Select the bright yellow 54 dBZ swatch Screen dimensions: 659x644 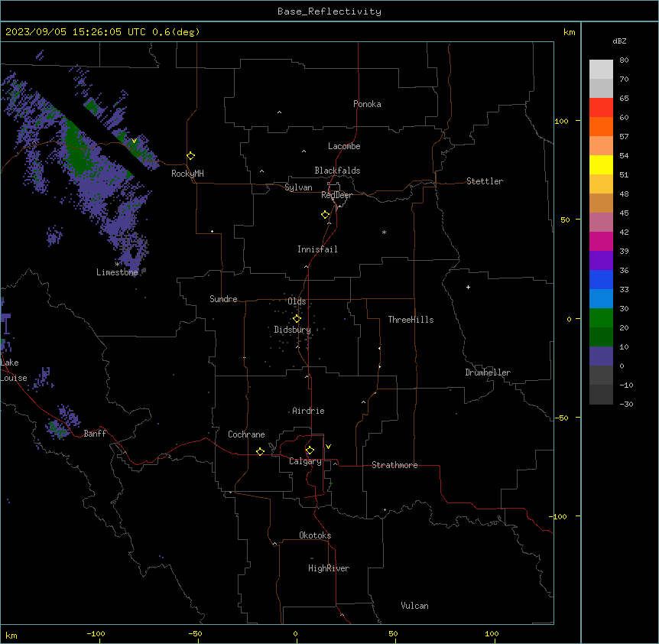click(x=601, y=164)
